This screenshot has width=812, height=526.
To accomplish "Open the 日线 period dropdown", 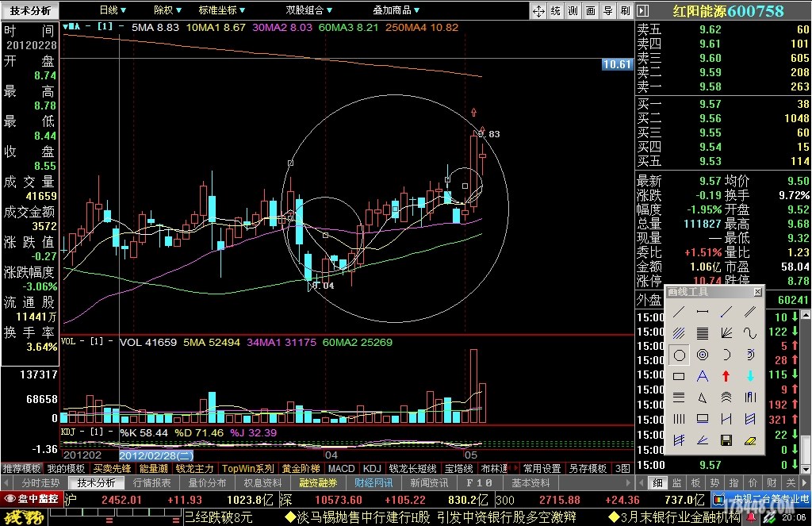I will pos(113,10).
